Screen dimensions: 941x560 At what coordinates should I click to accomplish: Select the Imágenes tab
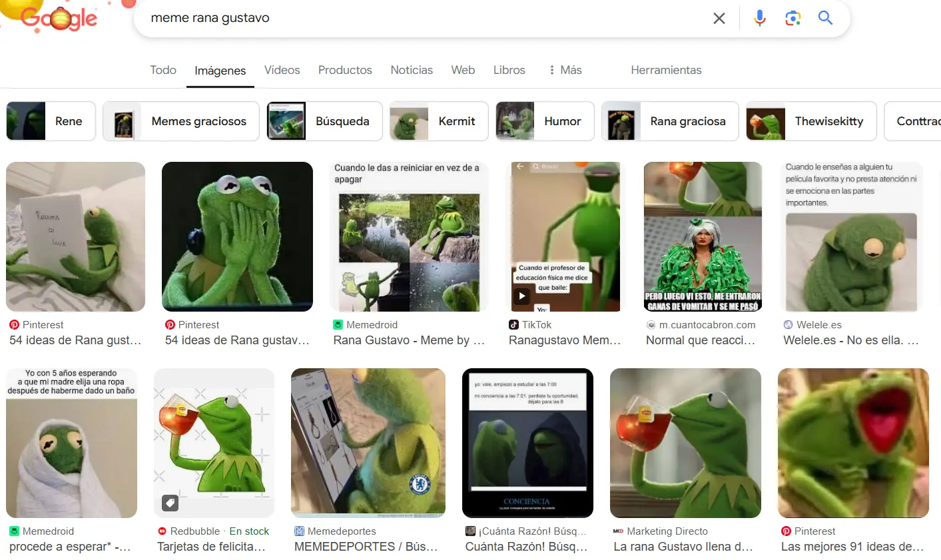(x=220, y=71)
